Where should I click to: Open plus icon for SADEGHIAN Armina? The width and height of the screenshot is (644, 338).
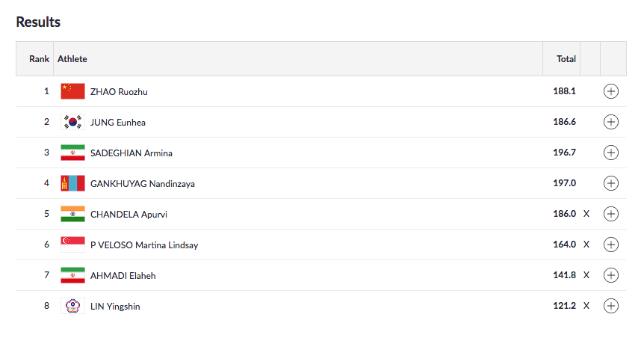click(610, 153)
